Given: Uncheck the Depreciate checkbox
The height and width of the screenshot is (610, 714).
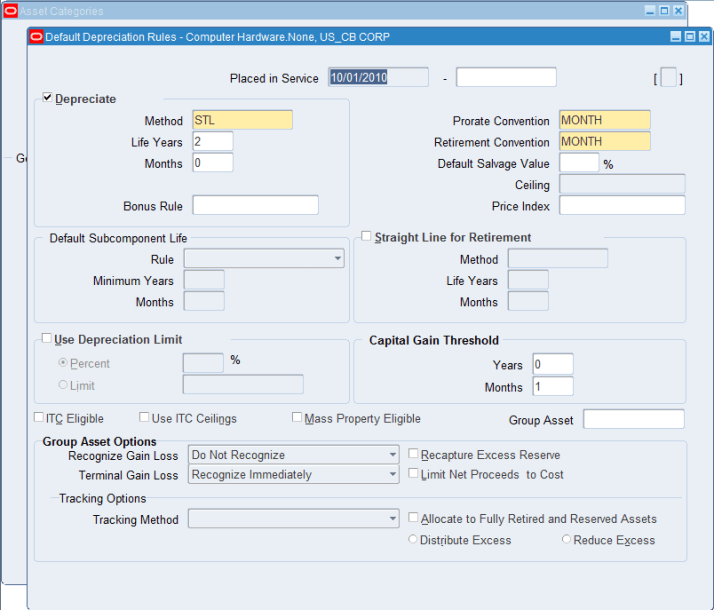Looking at the screenshot, I should click(48, 98).
